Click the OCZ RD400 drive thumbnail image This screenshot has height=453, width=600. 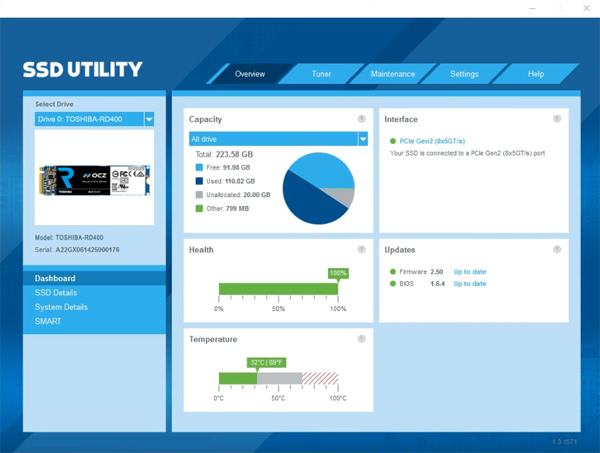pyautogui.click(x=94, y=179)
